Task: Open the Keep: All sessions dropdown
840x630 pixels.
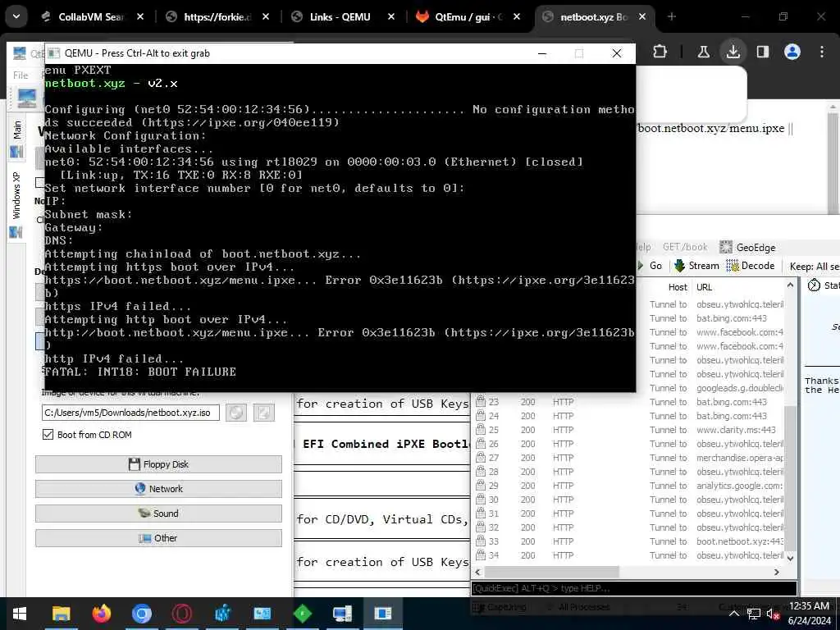Action: 815,267
